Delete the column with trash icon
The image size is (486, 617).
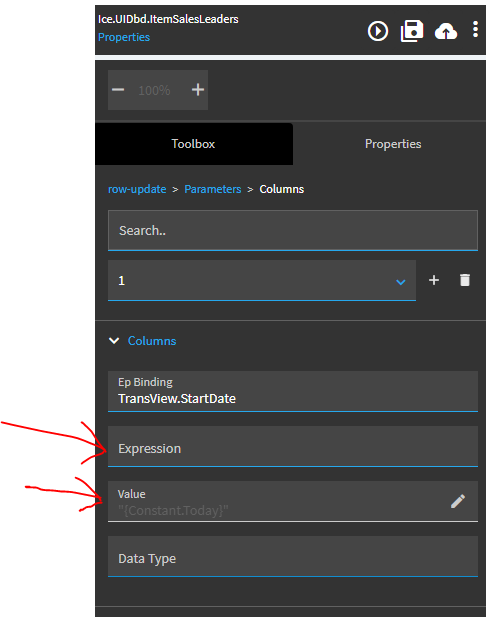465,280
